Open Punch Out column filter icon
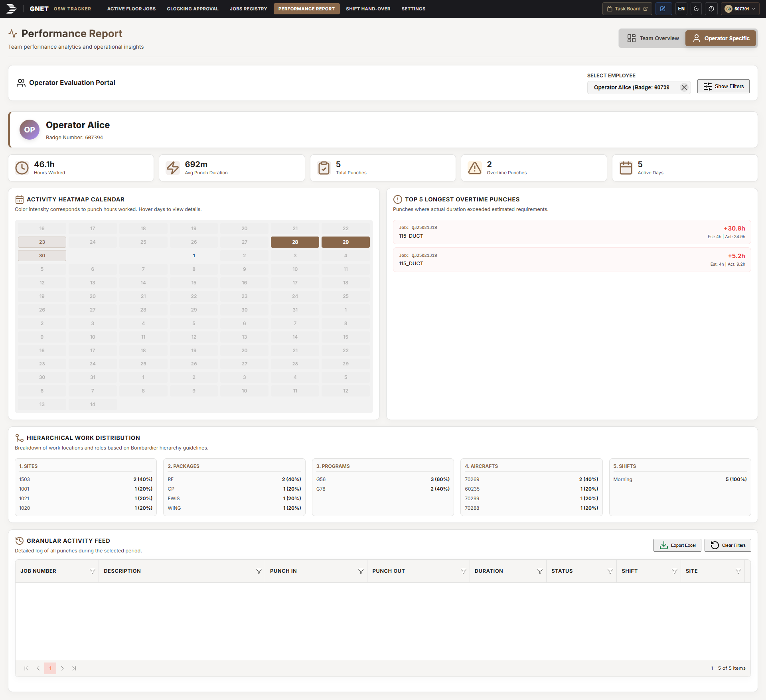The width and height of the screenshot is (766, 700). pos(464,571)
